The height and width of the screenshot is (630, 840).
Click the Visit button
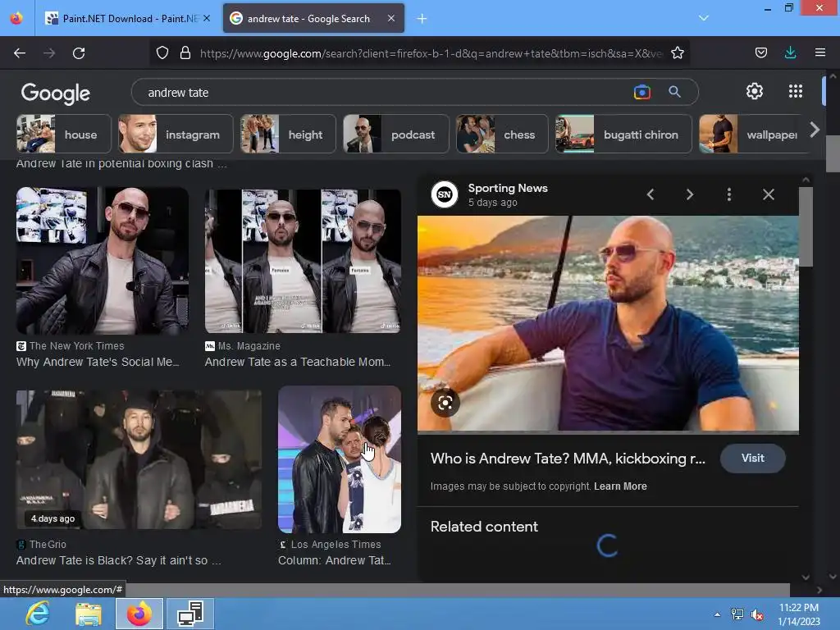753,458
